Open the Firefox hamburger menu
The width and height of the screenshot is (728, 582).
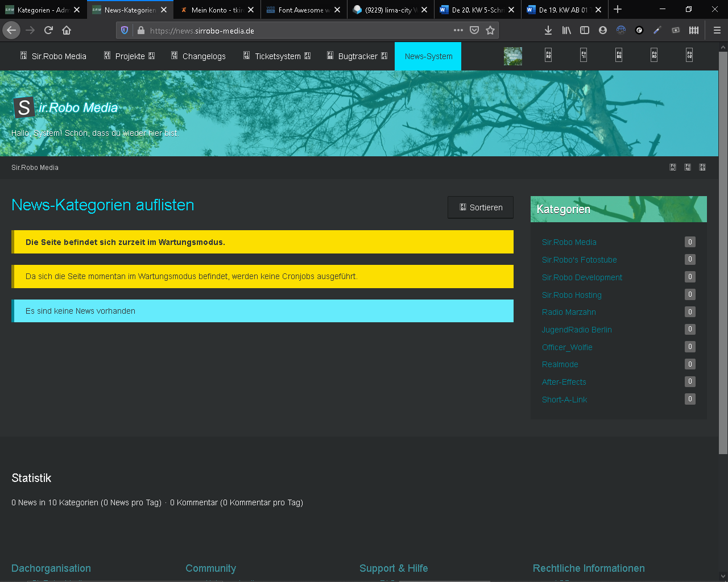click(x=717, y=30)
